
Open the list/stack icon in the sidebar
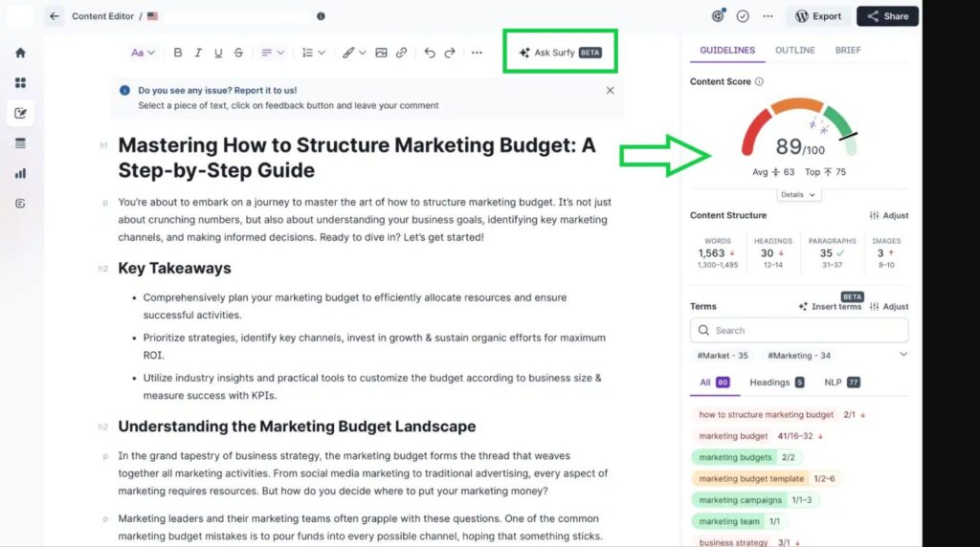(x=21, y=143)
